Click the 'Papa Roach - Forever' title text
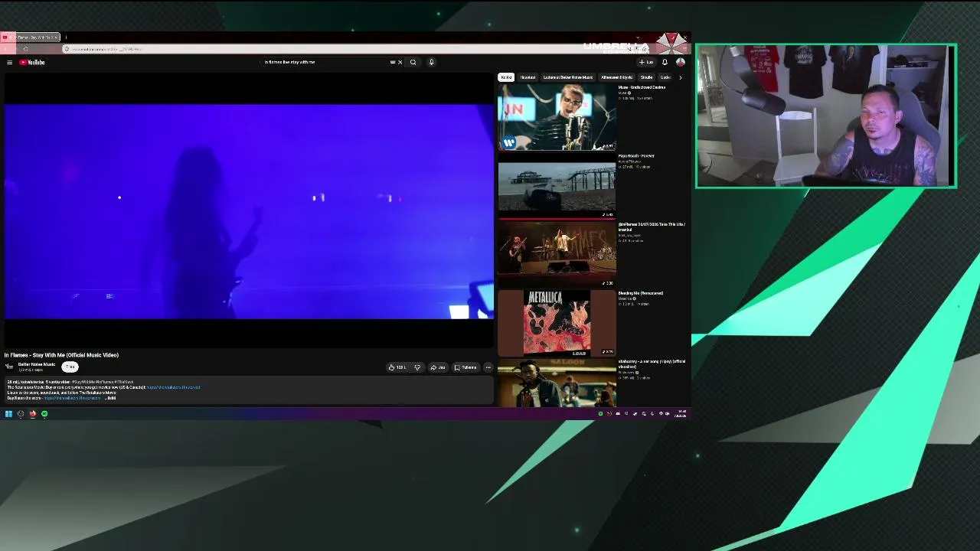Viewport: 980px width, 551px height. (x=636, y=156)
